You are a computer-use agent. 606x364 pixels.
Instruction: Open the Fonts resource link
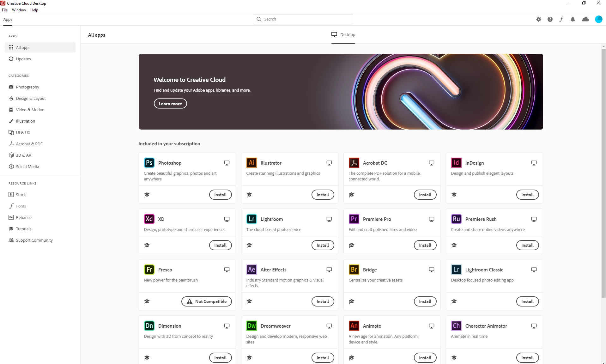click(40, 206)
